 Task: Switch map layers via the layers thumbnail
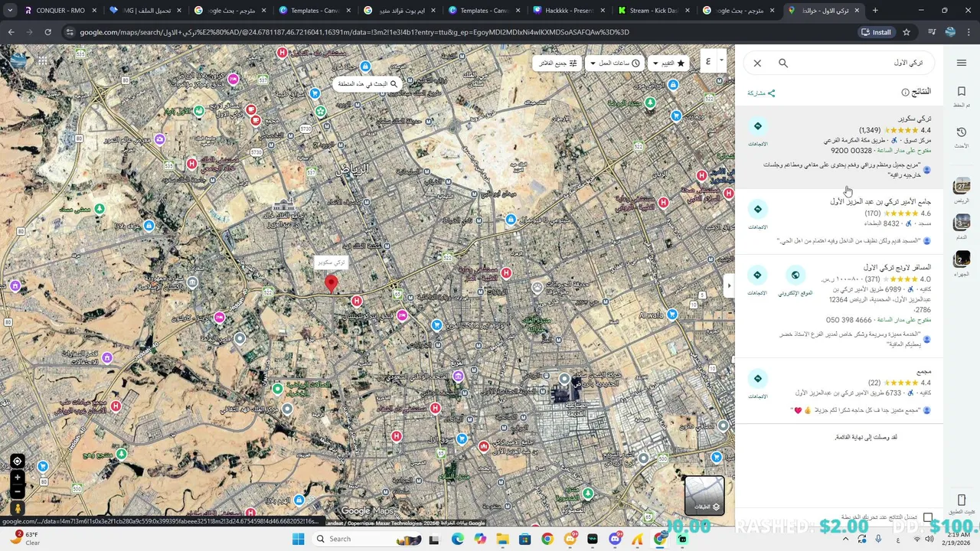[704, 495]
